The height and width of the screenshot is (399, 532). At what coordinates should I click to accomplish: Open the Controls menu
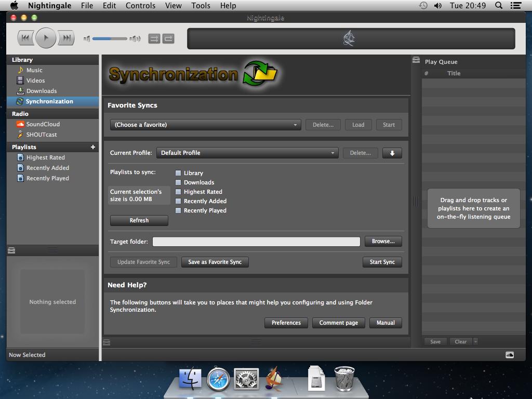[x=140, y=6]
